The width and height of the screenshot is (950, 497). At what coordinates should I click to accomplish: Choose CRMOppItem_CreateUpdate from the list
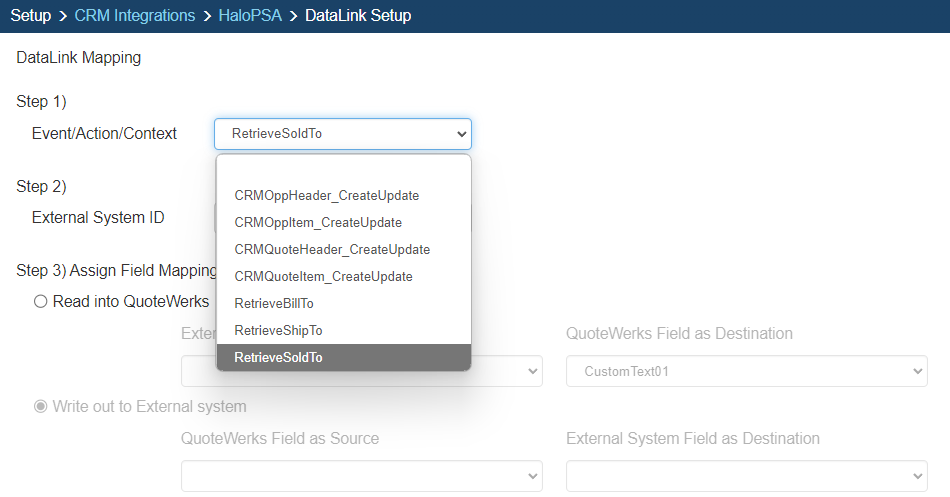point(344,222)
